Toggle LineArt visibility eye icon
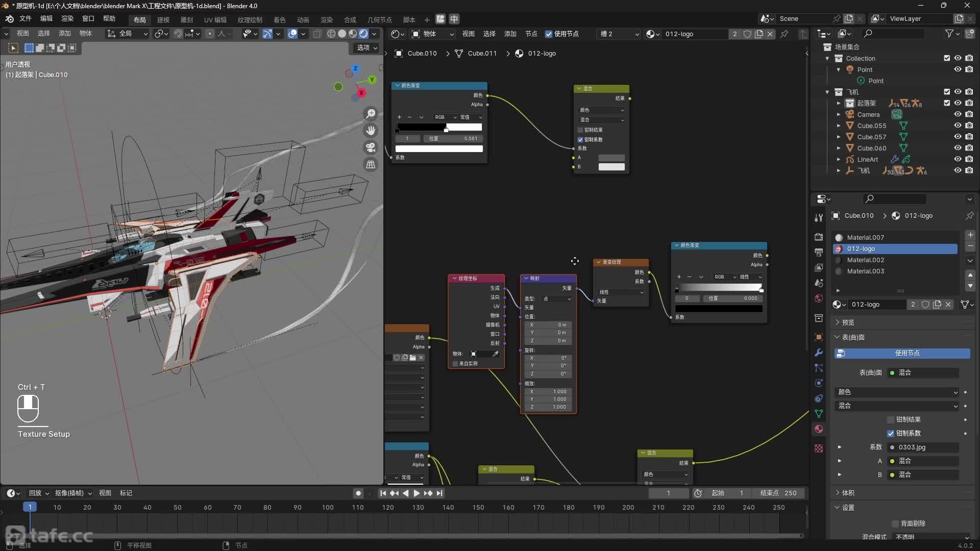Viewport: 980px width, 551px height. tap(958, 159)
